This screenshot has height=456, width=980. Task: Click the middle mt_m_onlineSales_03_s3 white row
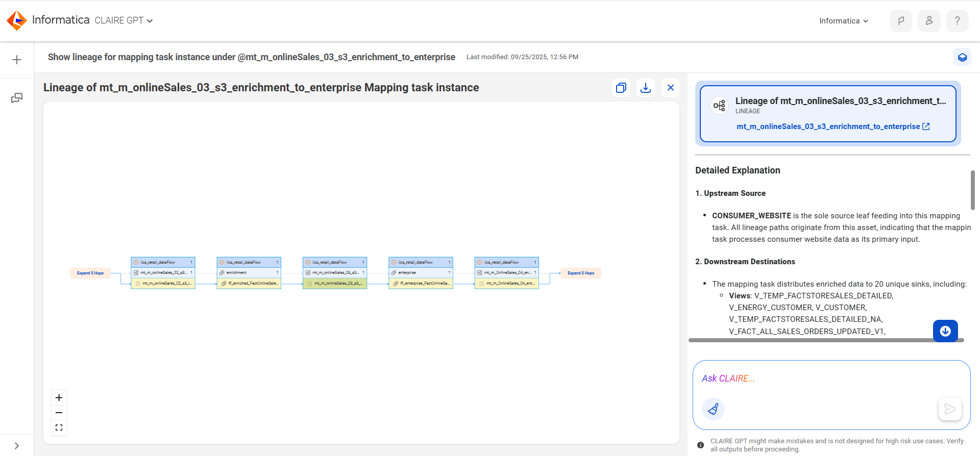click(335, 273)
